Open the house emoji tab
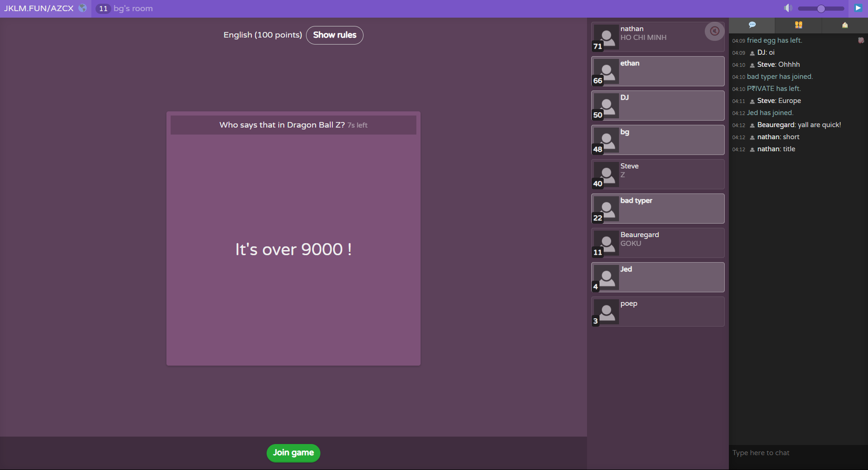The image size is (868, 470). (844, 25)
